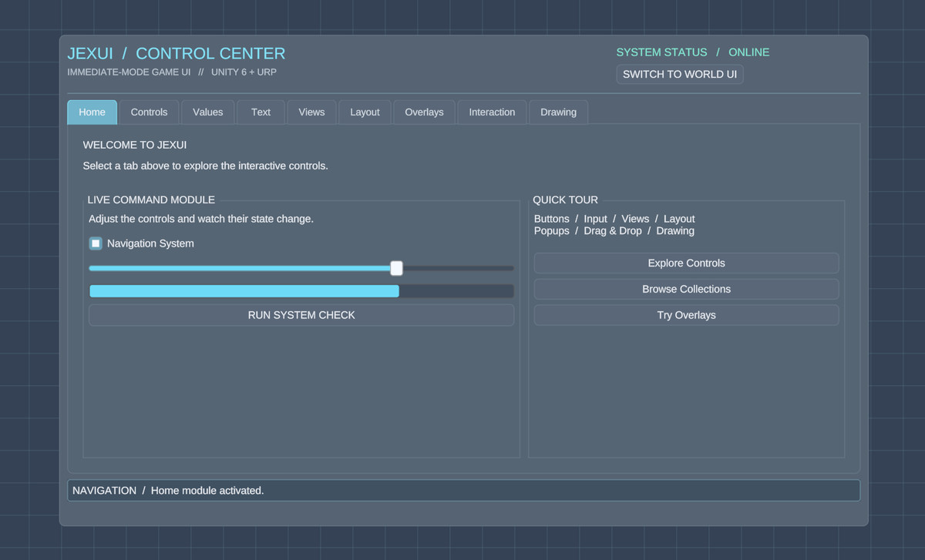Click the SYSTEM STATUS / ONLINE indicator
Image resolution: width=925 pixels, height=560 pixels.
pos(693,52)
